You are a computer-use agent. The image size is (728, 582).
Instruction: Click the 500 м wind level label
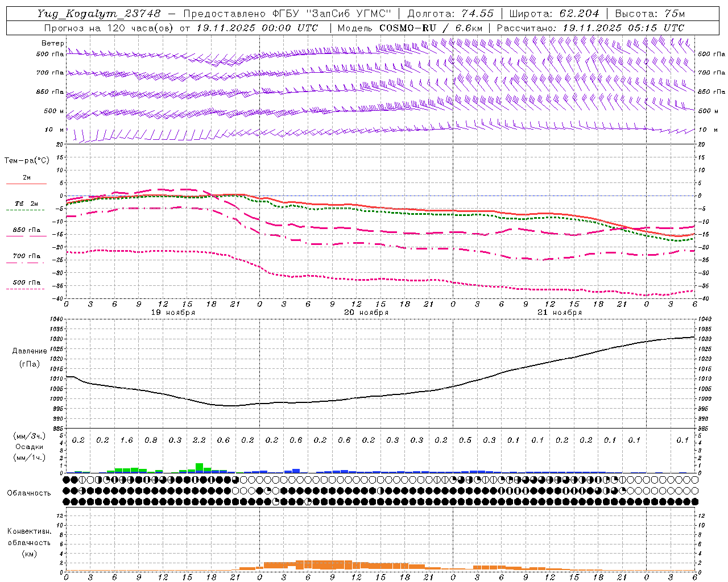pyautogui.click(x=54, y=111)
